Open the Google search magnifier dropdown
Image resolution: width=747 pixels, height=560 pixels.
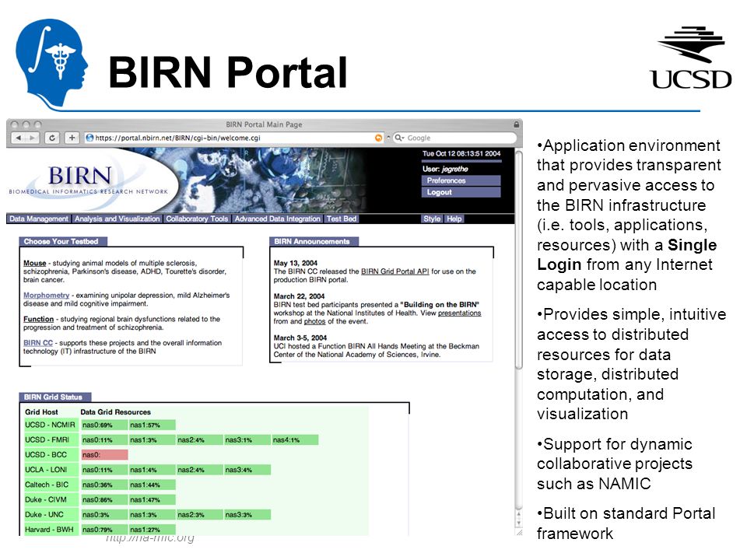pos(399,138)
